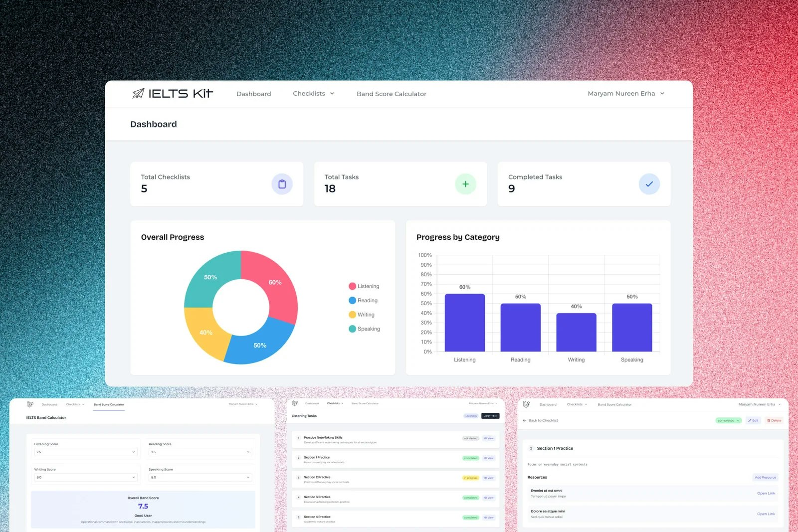Open the completed status dropdown

pyautogui.click(x=729, y=420)
